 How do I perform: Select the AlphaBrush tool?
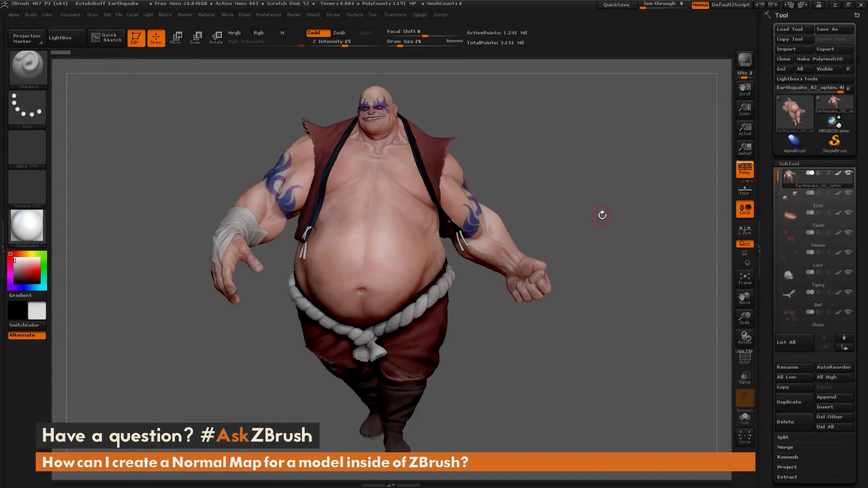point(795,144)
